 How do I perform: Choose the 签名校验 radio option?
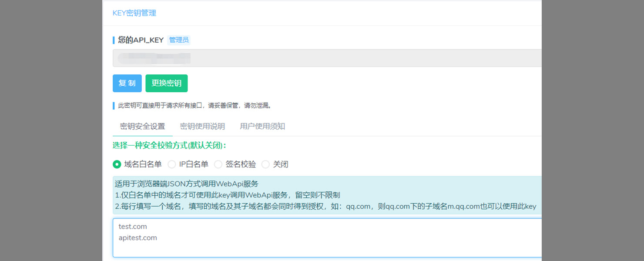coord(218,164)
